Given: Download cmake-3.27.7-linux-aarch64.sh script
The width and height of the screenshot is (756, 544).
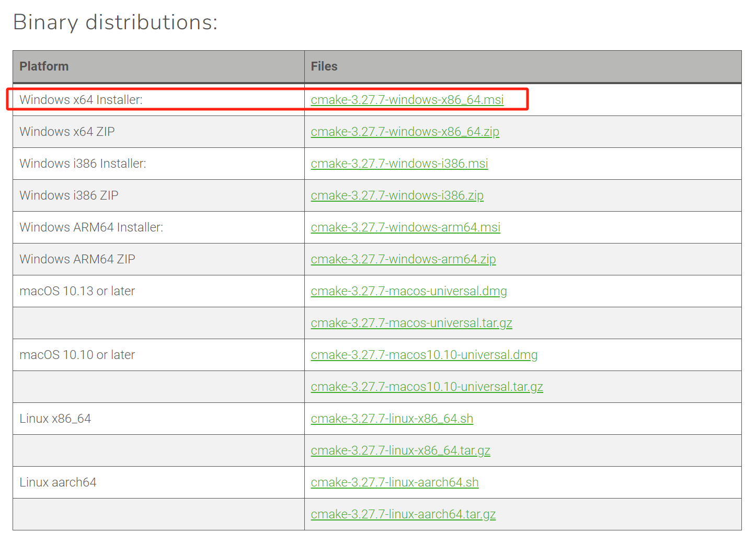Looking at the screenshot, I should (x=395, y=482).
